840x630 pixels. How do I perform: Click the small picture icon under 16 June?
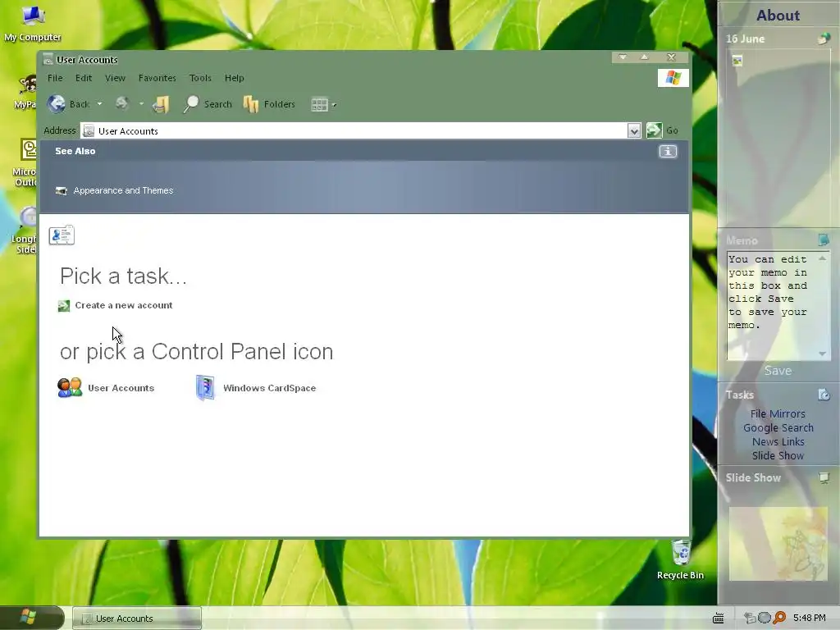[x=737, y=61]
